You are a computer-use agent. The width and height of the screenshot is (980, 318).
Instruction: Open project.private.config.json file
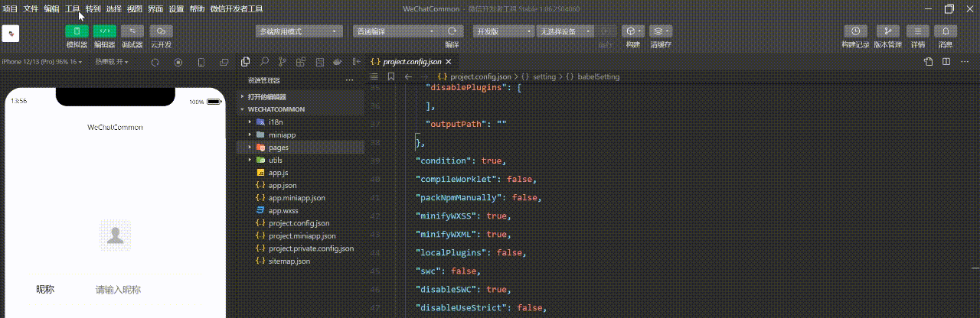pos(300,248)
